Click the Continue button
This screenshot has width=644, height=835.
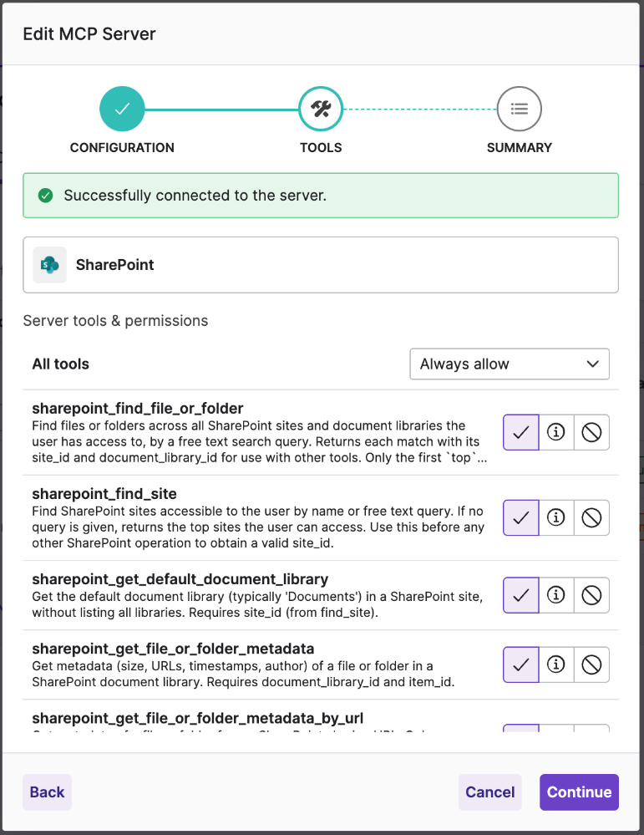579,792
